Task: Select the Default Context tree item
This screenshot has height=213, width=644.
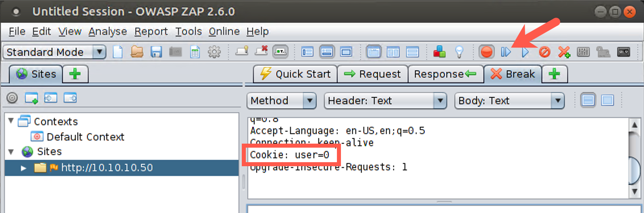Action: [x=85, y=137]
